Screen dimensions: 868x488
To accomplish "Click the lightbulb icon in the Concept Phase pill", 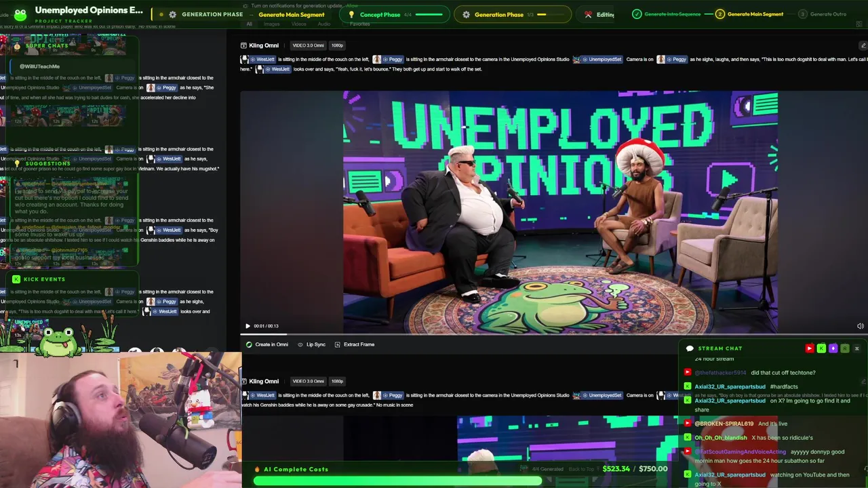I will click(x=351, y=14).
